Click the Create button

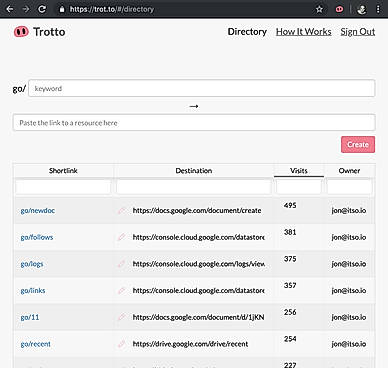pyautogui.click(x=358, y=144)
